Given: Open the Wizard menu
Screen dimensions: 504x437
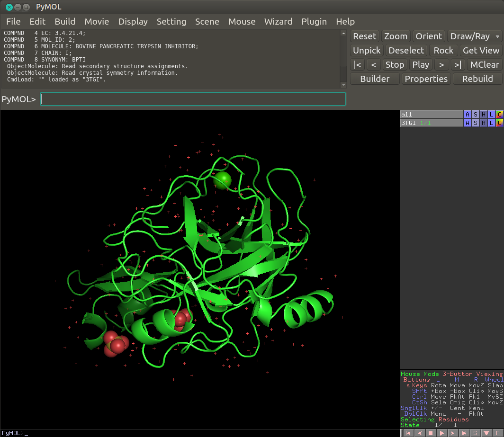Looking at the screenshot, I should [279, 21].
